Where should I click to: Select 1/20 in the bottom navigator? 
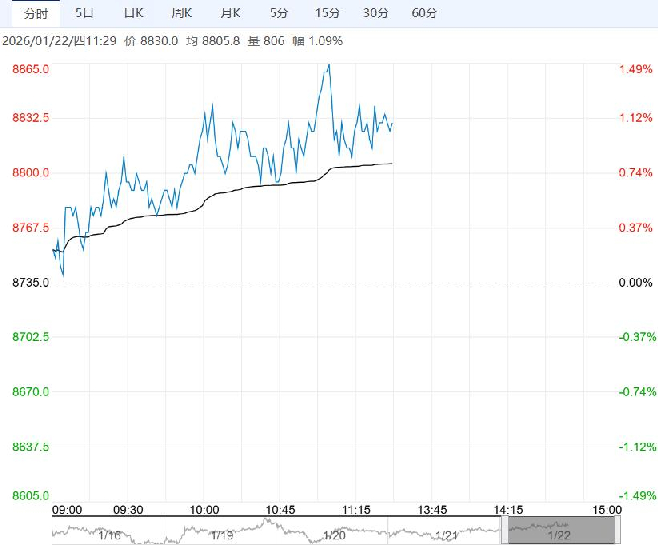click(x=334, y=536)
